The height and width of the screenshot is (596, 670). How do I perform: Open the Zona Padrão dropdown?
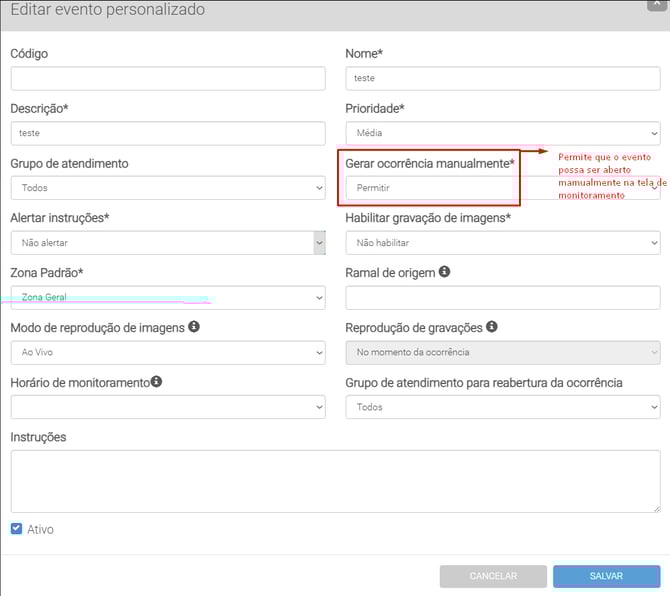pyautogui.click(x=168, y=298)
